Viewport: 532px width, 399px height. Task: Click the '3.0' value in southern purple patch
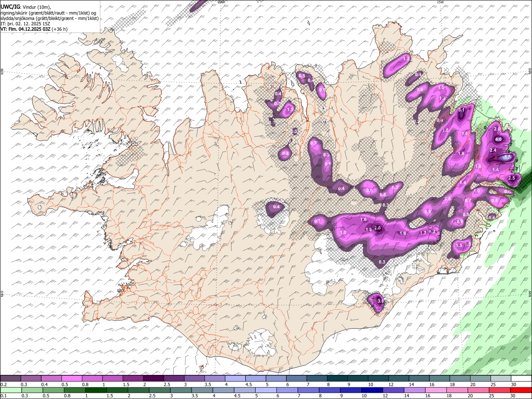tap(380, 300)
